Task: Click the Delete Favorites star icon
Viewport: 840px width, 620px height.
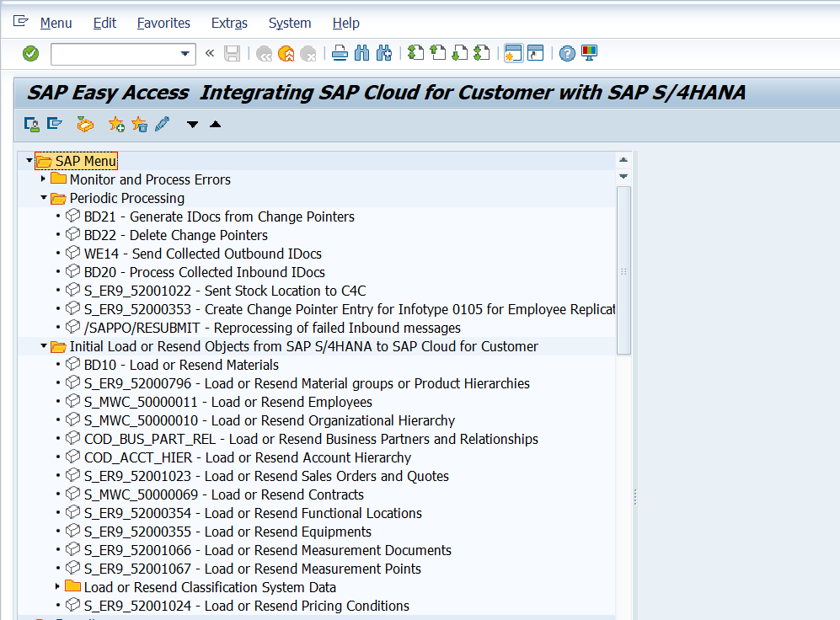Action: coord(139,125)
